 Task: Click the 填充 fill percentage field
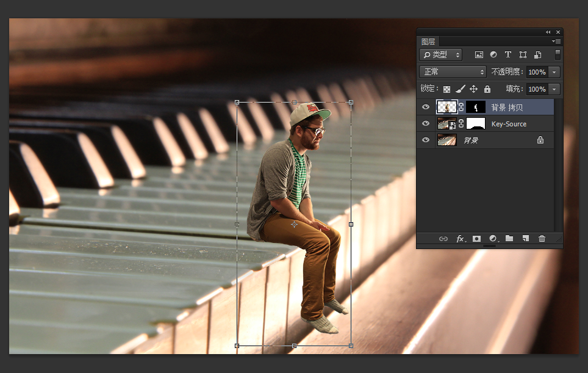coord(537,89)
